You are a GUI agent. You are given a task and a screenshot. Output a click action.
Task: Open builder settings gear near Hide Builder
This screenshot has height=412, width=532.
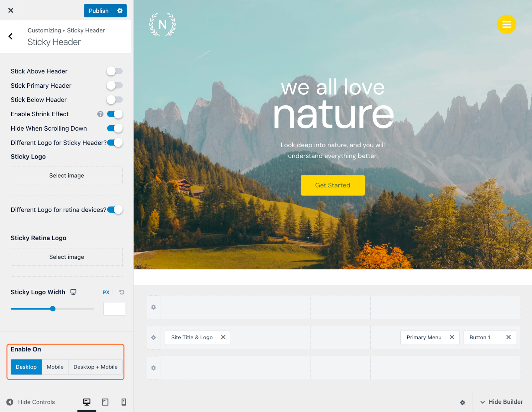463,402
